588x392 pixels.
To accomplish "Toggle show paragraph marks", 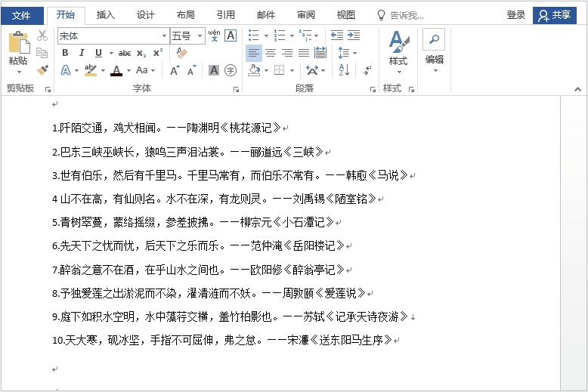I will (367, 70).
